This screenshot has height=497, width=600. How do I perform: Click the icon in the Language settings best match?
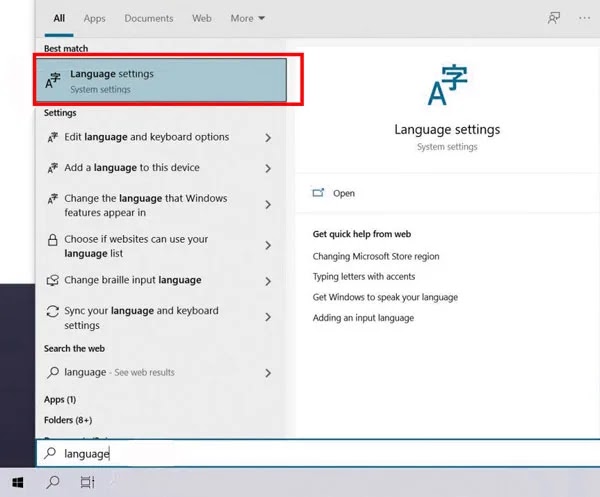(x=53, y=80)
